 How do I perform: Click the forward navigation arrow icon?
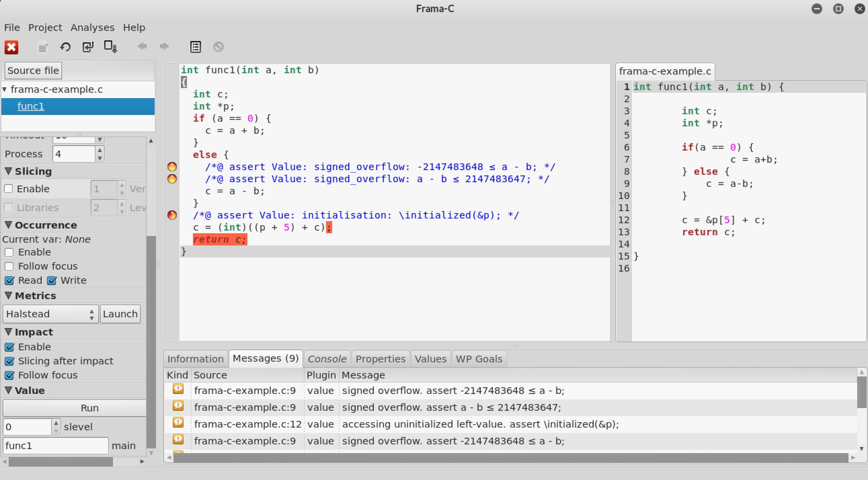tap(164, 46)
